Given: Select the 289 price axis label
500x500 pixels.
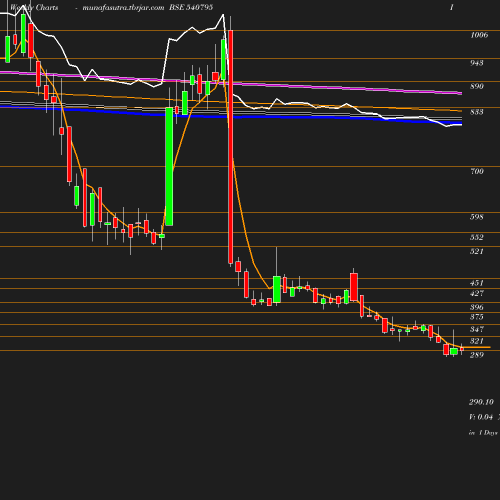Looking at the screenshot, I should [477, 355].
